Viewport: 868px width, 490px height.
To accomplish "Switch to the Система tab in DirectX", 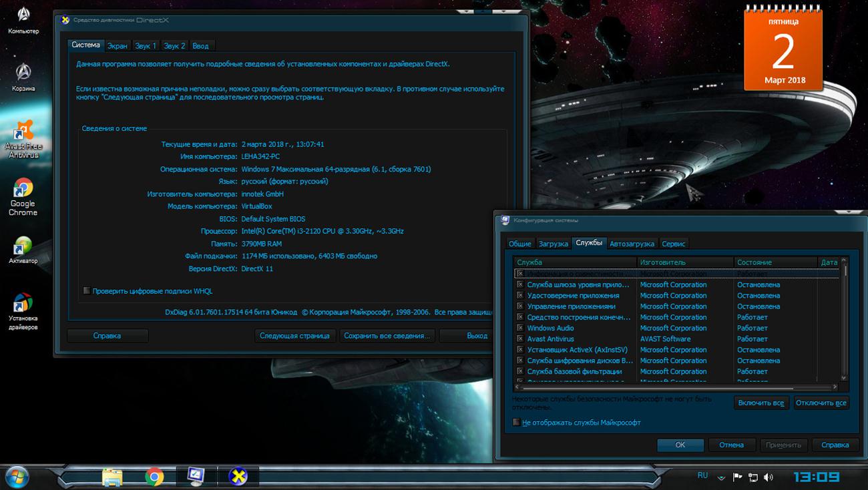I will pyautogui.click(x=86, y=45).
